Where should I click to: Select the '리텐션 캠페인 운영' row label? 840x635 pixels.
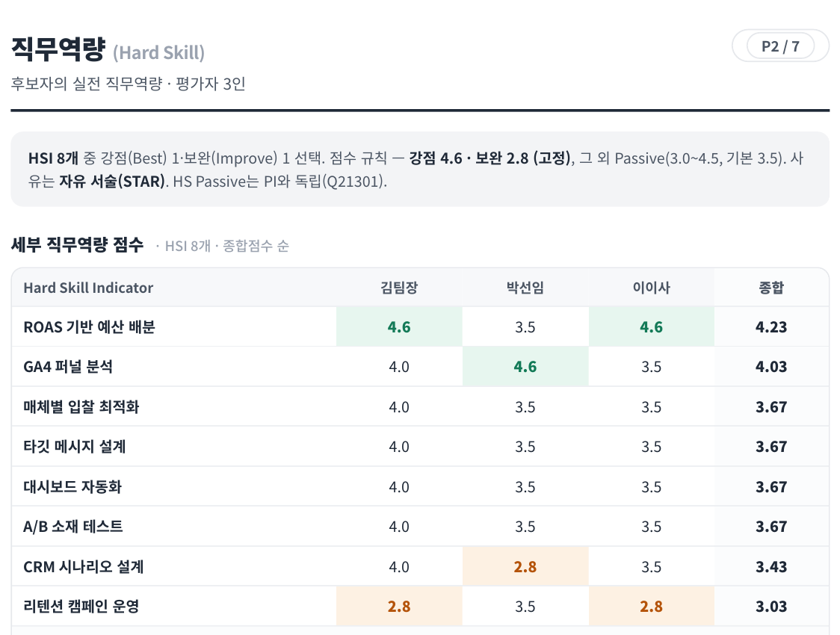point(81,607)
